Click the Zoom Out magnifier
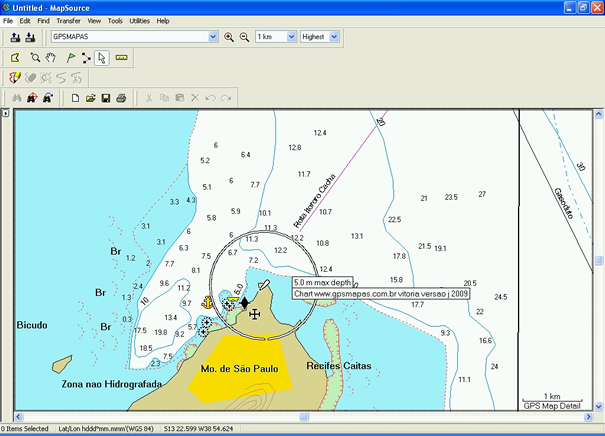This screenshot has width=605, height=436. [243, 37]
